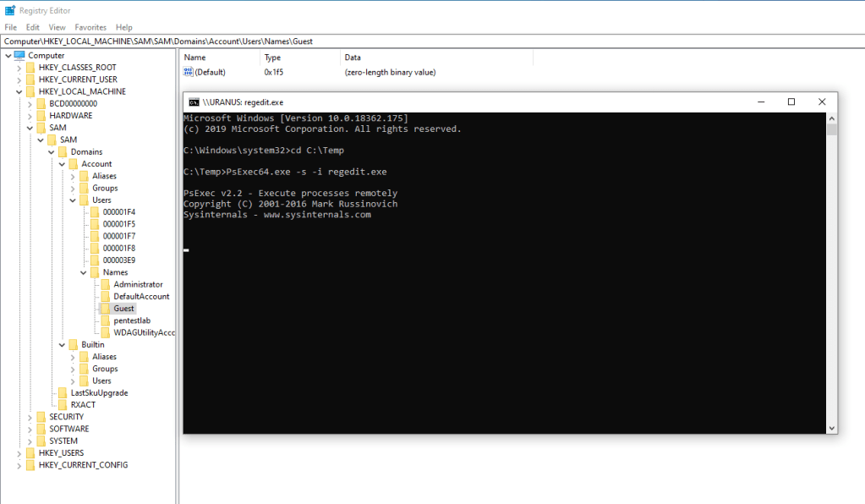
Task: Click the Administrator key folder icon
Action: point(105,285)
